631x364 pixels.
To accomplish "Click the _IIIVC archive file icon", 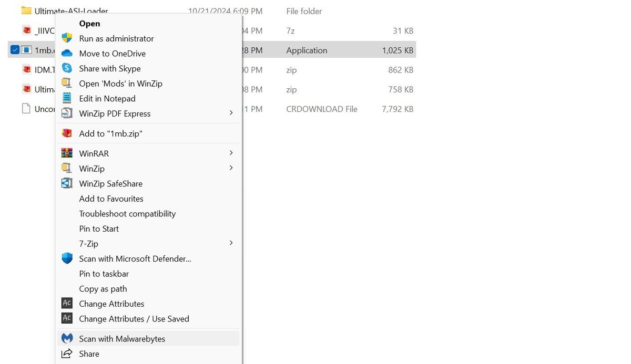I will 26,30.
